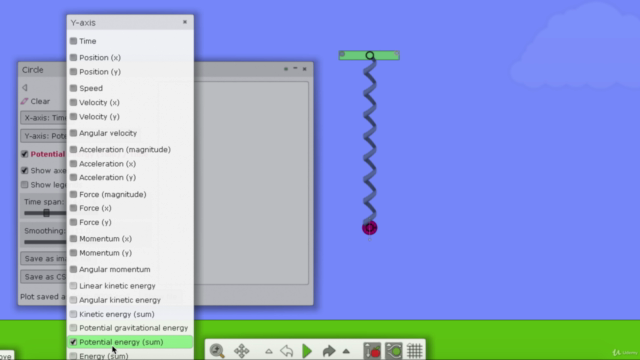Choose Acceleration (x) in the Y-axis menu

click(107, 164)
